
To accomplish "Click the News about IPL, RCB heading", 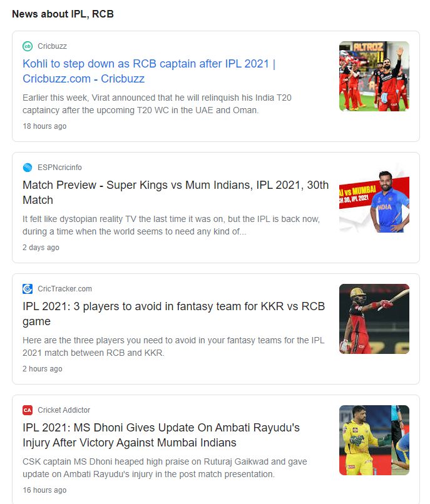I will (63, 14).
